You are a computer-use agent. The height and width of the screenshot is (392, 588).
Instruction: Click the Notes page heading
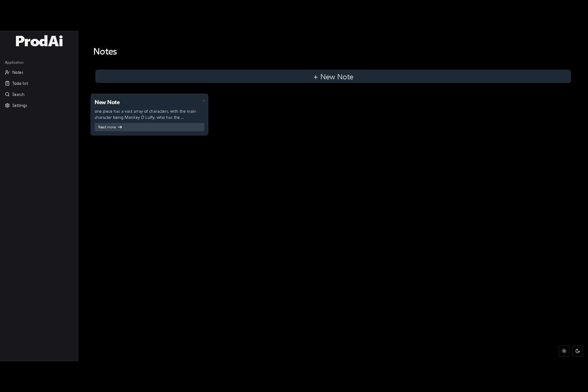click(x=105, y=51)
